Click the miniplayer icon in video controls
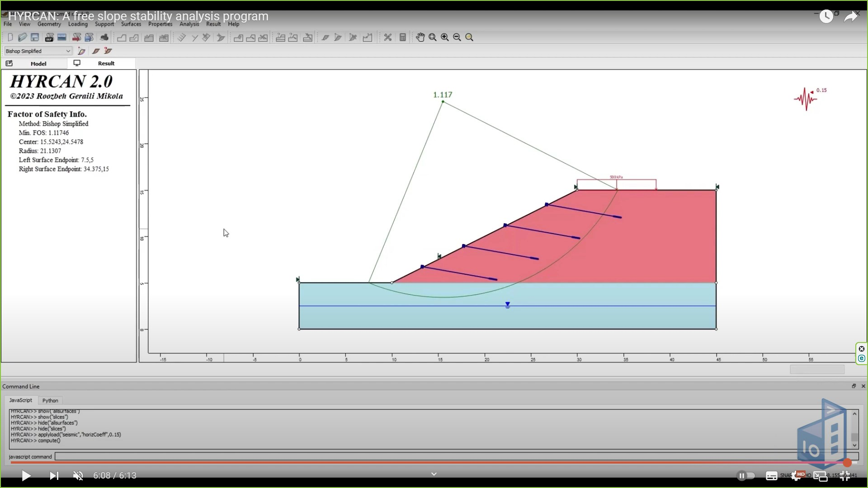868x488 pixels. click(821, 475)
